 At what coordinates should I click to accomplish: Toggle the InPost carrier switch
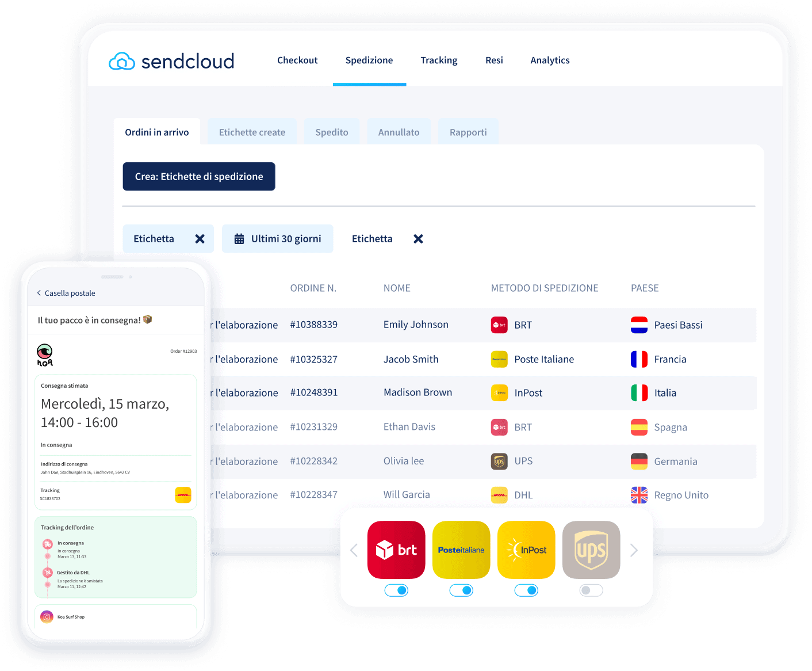tap(526, 590)
